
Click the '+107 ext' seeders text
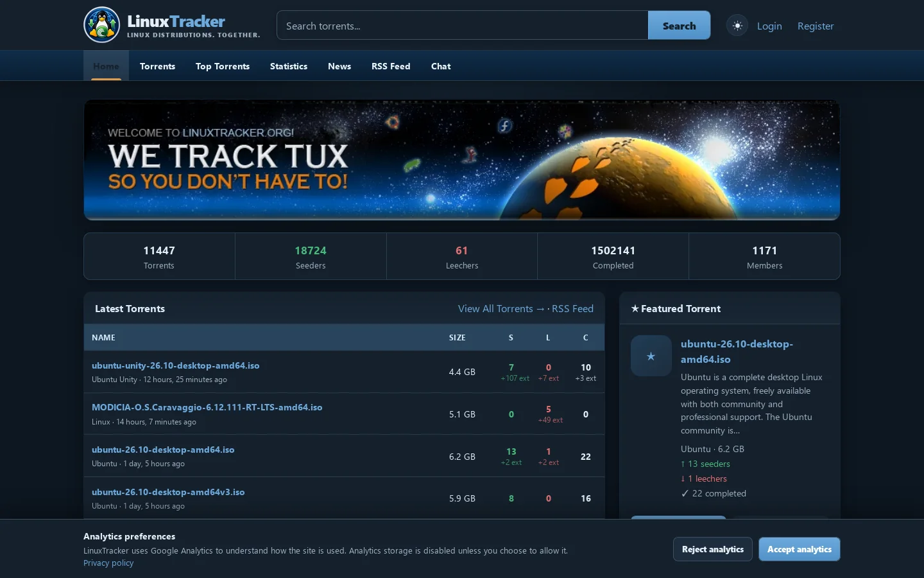tap(515, 378)
